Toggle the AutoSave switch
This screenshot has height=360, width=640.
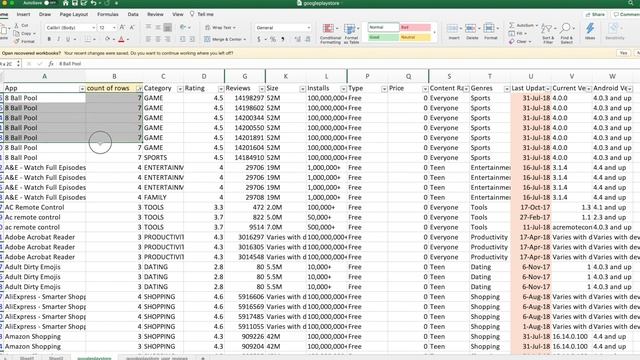(x=50, y=3)
